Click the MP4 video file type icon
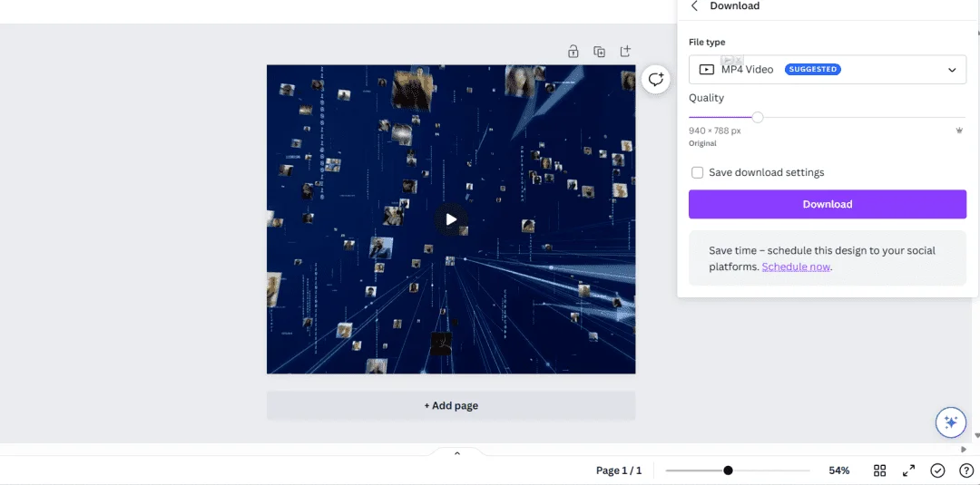The height and width of the screenshot is (485, 980). (706, 70)
